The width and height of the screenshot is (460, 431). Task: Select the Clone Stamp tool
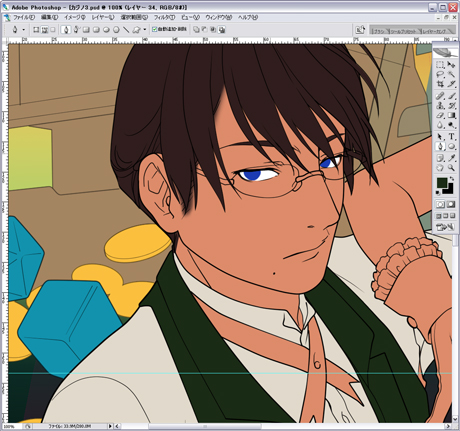pyautogui.click(x=440, y=106)
